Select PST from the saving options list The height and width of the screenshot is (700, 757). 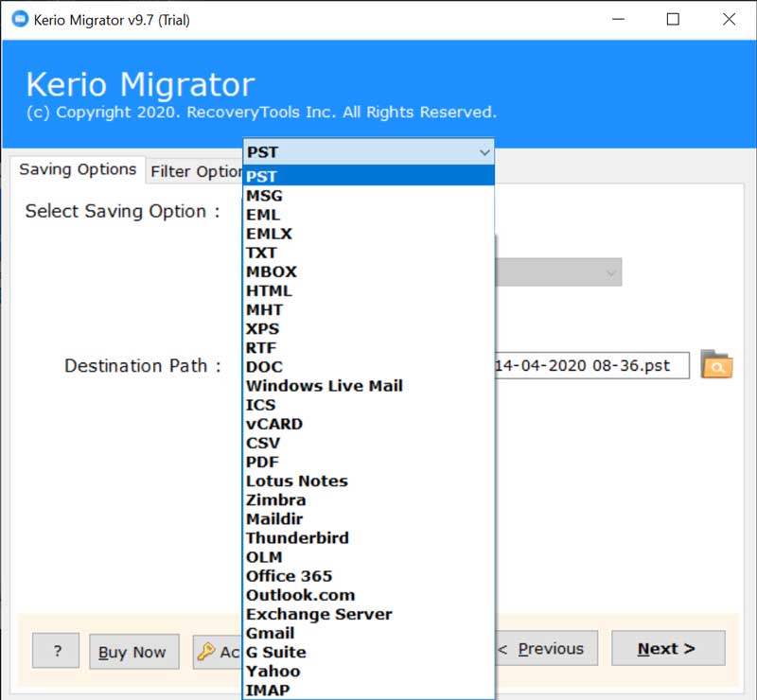(x=369, y=176)
